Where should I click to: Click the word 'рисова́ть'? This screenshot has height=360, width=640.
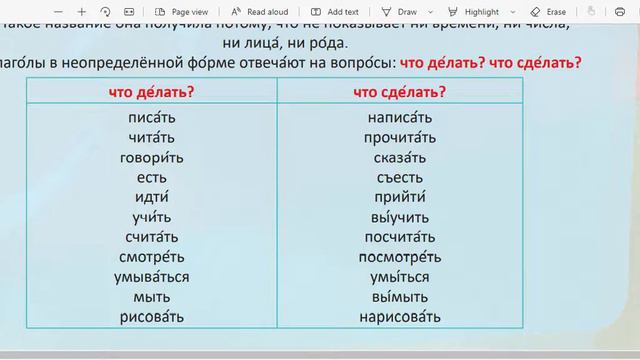[x=152, y=317]
